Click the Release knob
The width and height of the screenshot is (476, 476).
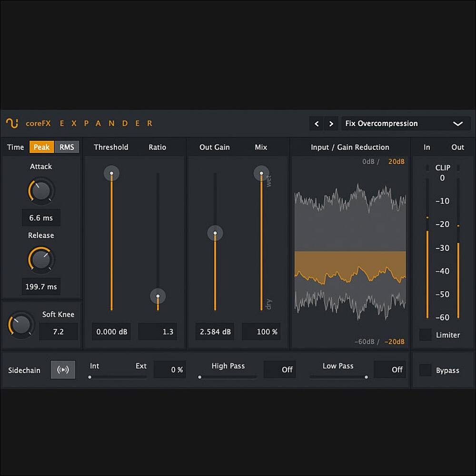(41, 260)
